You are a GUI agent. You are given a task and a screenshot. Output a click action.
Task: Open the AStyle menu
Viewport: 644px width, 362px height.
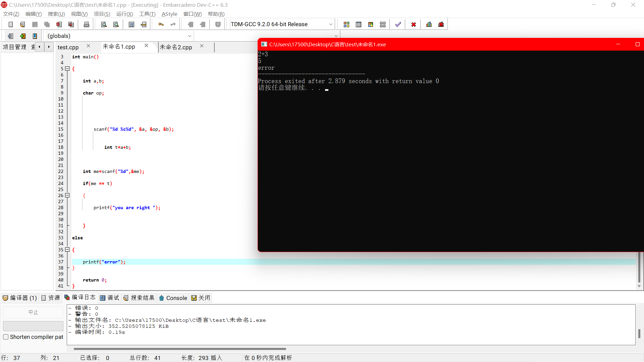[x=169, y=14]
